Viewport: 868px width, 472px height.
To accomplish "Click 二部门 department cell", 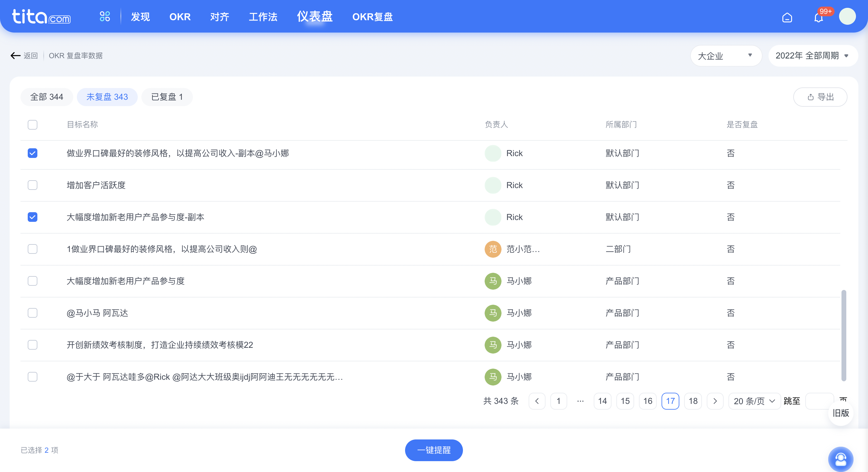I will (618, 249).
